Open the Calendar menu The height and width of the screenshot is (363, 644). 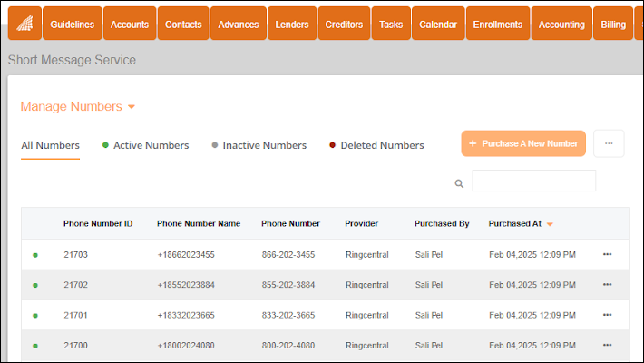(438, 24)
